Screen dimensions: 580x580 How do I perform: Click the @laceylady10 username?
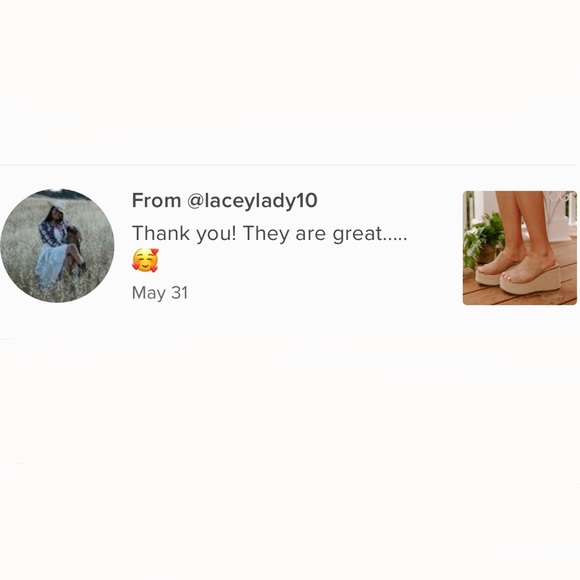252,200
